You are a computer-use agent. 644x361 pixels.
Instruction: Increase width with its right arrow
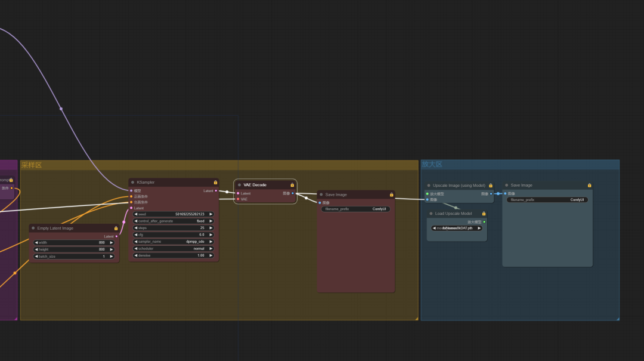click(112, 243)
